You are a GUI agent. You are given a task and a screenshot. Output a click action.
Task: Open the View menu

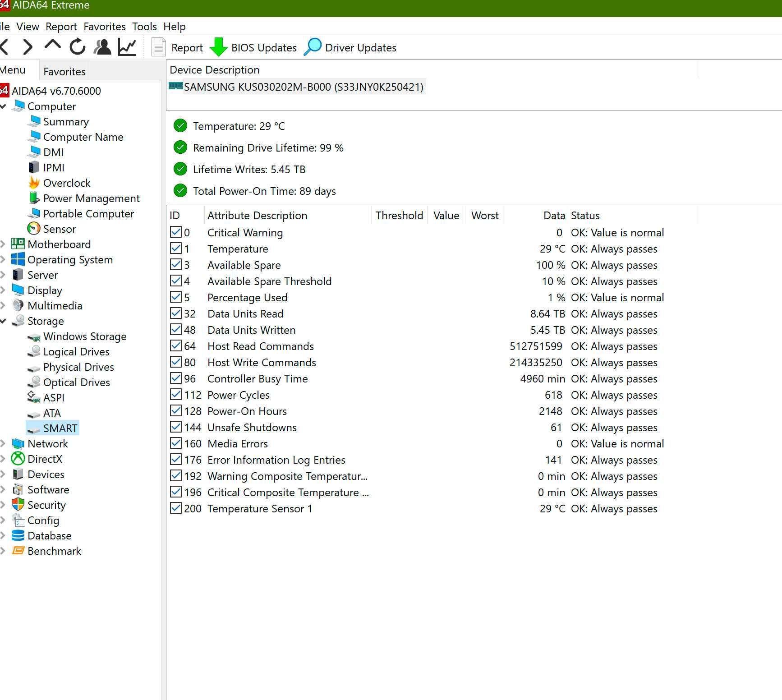point(28,27)
